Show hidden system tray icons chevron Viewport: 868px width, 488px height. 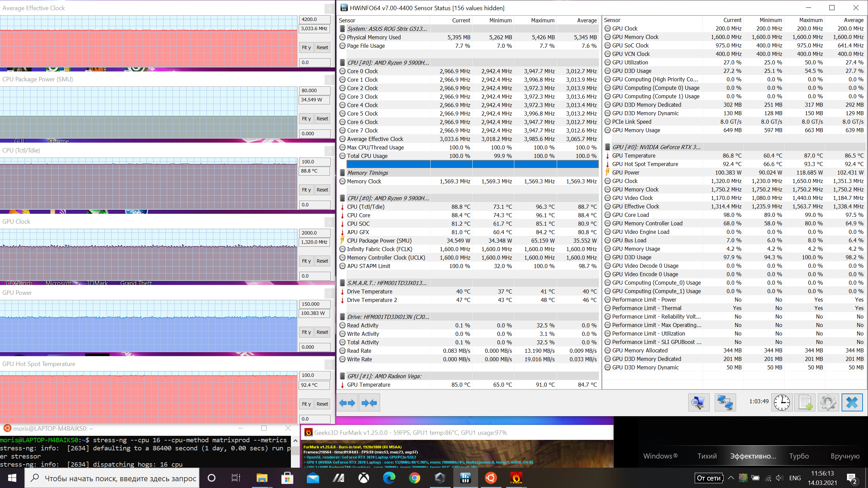click(731, 478)
